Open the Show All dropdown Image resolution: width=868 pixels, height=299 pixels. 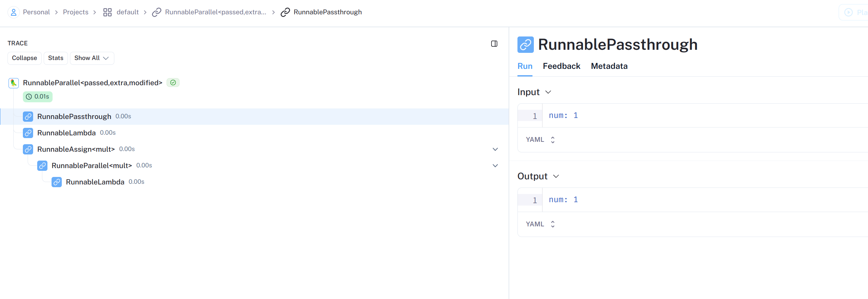(x=92, y=58)
